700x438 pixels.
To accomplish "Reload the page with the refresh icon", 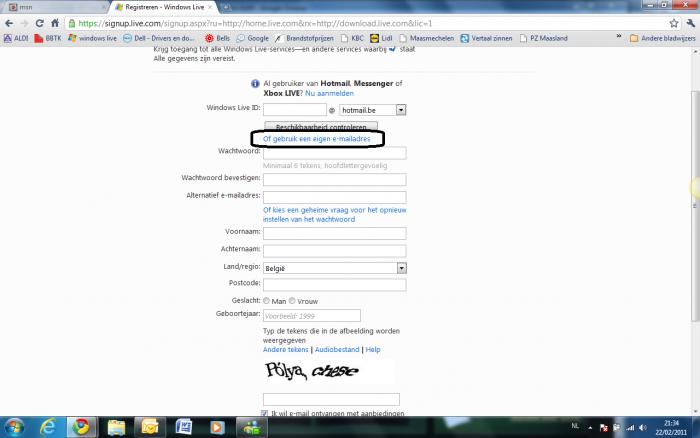I will (40, 23).
